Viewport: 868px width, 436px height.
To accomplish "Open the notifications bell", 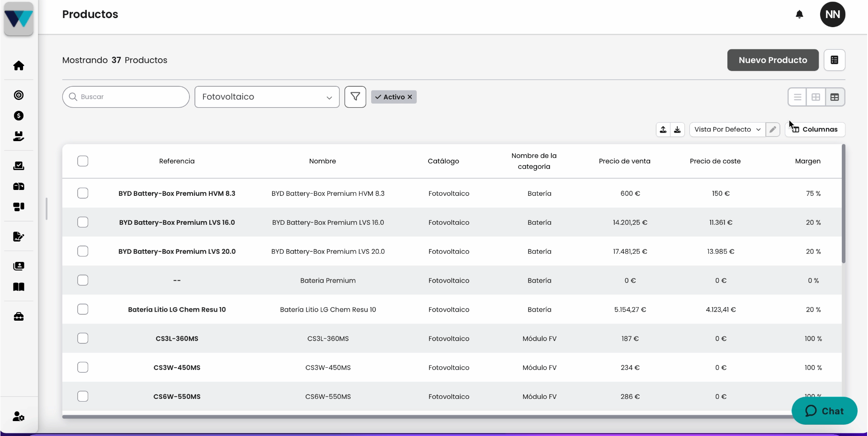I will [x=799, y=14].
